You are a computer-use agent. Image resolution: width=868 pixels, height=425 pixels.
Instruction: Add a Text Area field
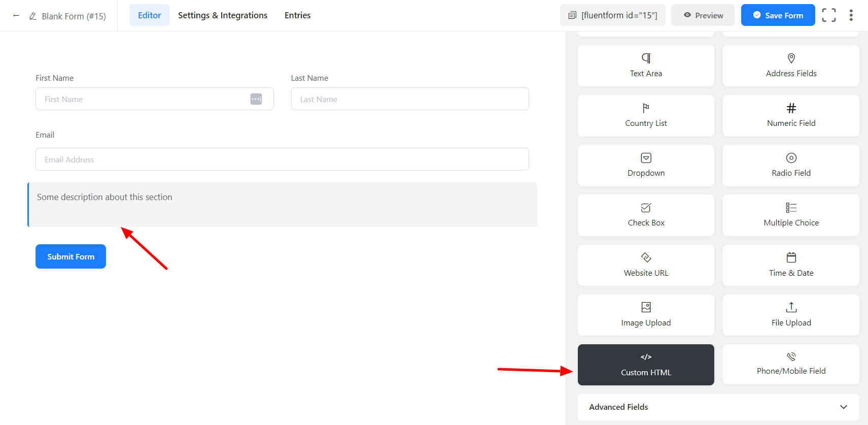click(645, 66)
